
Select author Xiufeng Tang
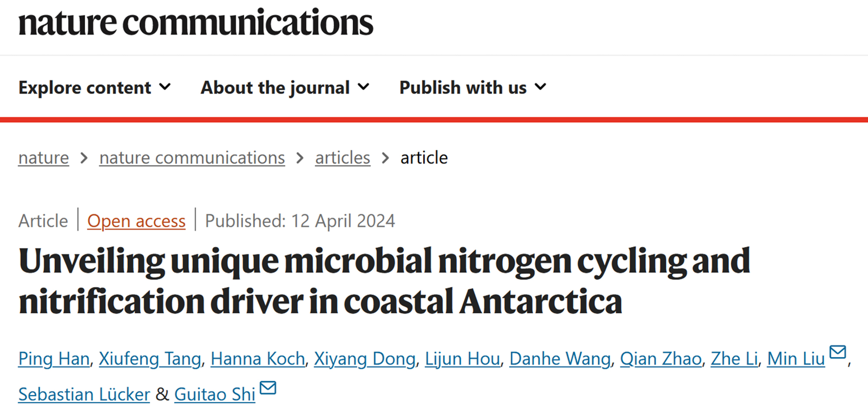point(150,359)
